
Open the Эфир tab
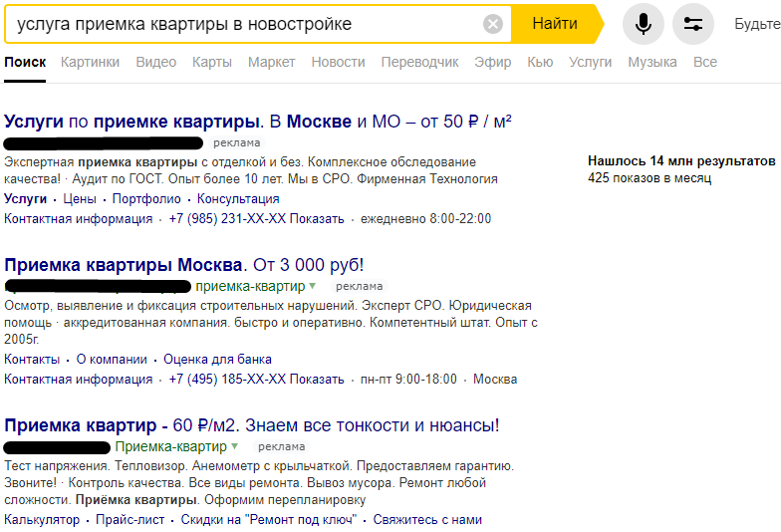[x=492, y=62]
